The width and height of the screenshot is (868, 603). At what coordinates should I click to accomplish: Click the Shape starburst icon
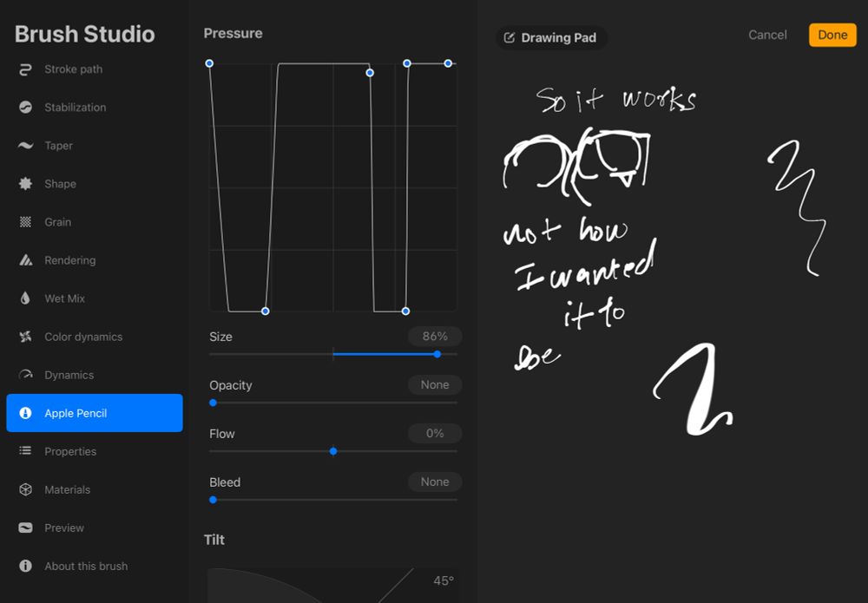pyautogui.click(x=25, y=184)
